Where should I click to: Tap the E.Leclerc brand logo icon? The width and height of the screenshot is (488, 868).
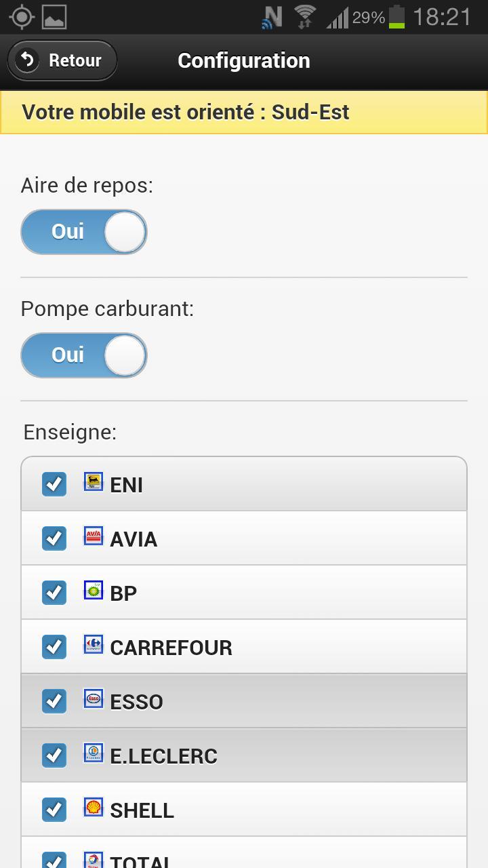pos(94,753)
